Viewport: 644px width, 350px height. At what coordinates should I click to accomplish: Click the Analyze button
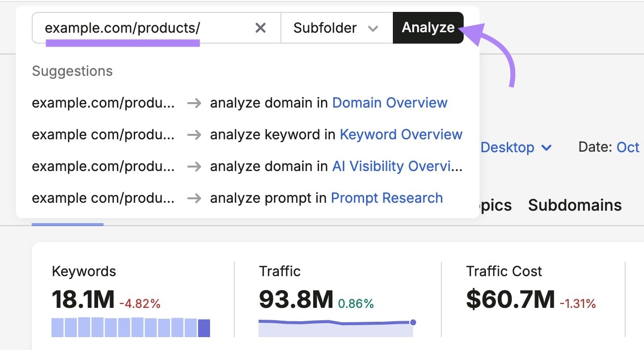[428, 28]
